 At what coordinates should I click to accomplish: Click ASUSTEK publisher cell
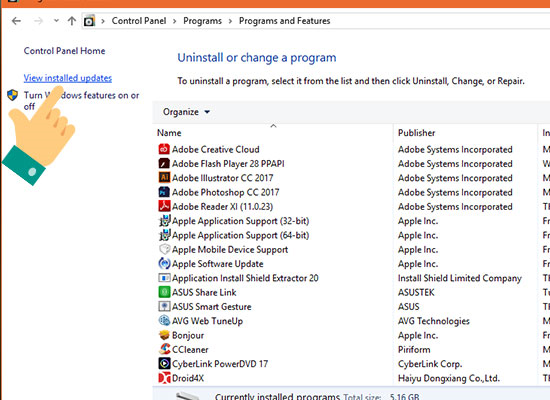[416, 292]
